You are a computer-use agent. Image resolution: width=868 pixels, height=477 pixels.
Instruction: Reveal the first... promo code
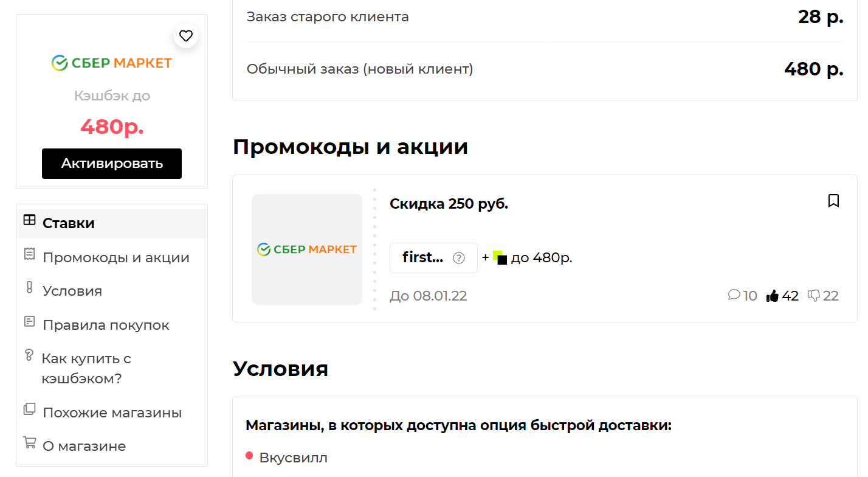433,258
